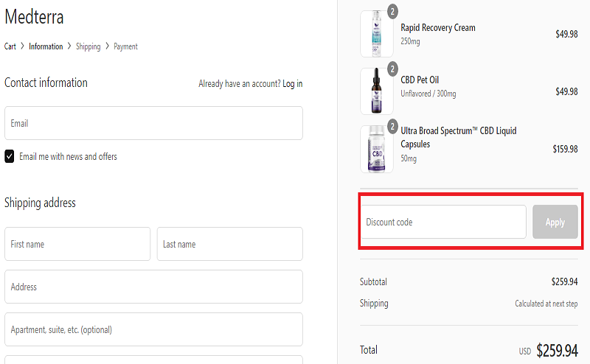Image resolution: width=590 pixels, height=364 pixels.
Task: Focus the Discount code field
Action: point(444,222)
